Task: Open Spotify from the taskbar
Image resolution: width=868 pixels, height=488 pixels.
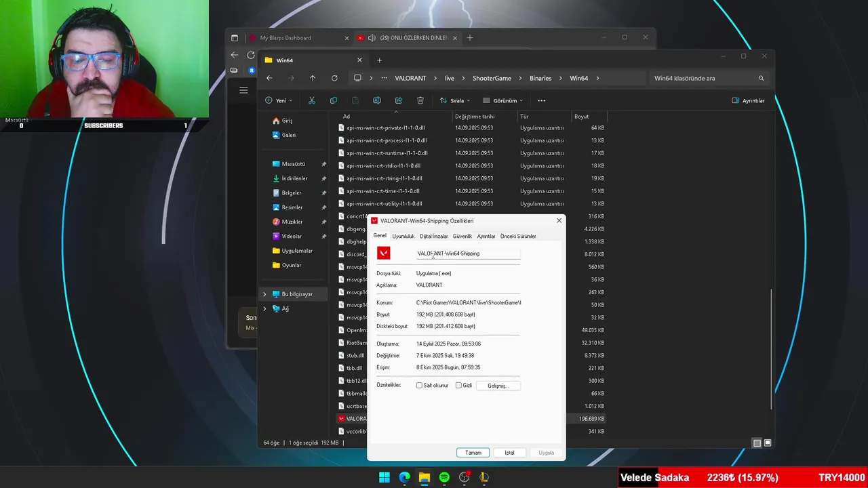Action: point(444,477)
